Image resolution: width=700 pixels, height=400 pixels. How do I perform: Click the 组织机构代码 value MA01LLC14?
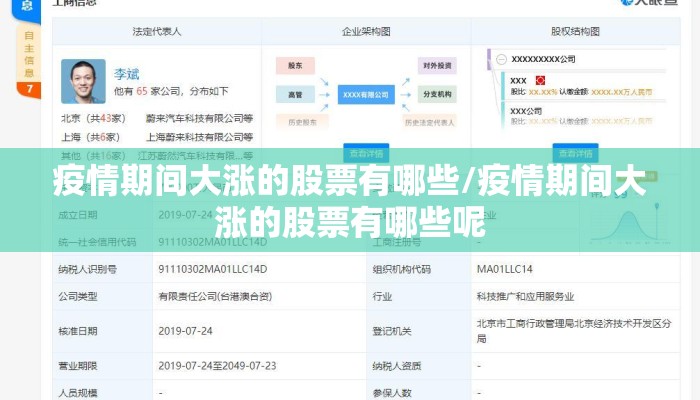click(x=504, y=269)
